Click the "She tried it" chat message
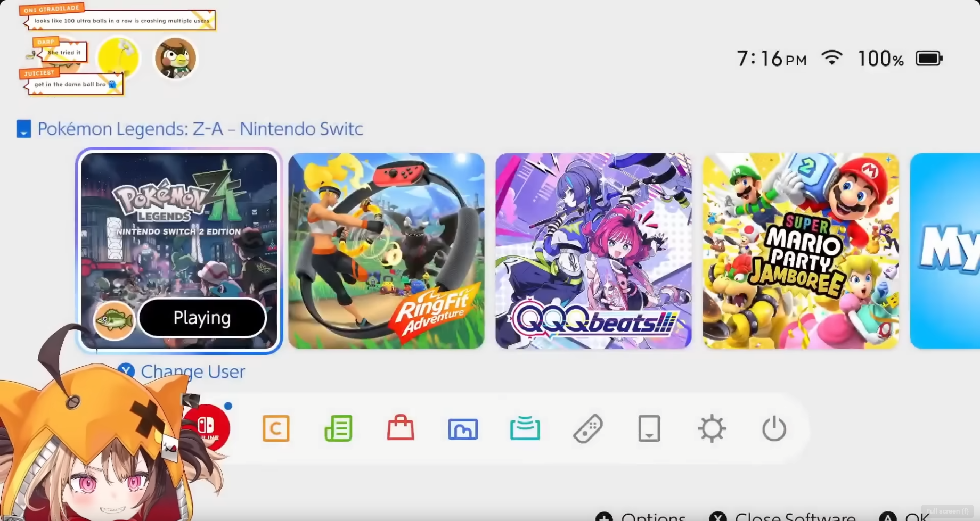The image size is (980, 521). click(64, 52)
